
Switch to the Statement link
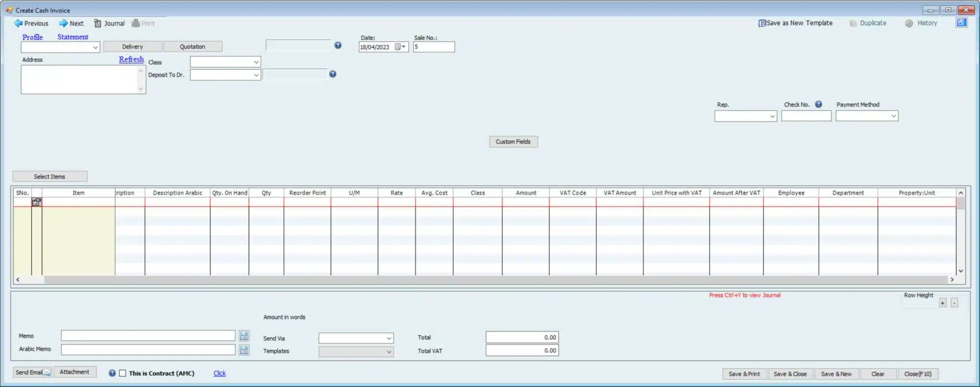73,37
